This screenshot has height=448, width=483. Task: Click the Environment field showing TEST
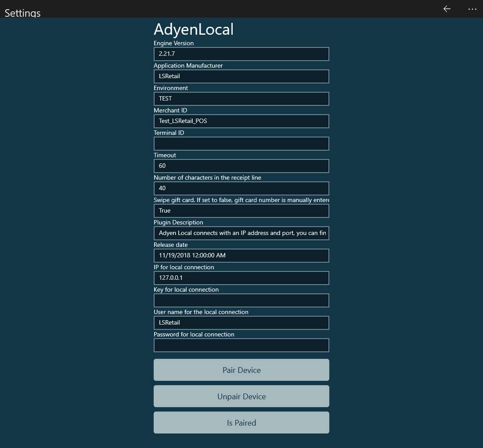coord(241,99)
